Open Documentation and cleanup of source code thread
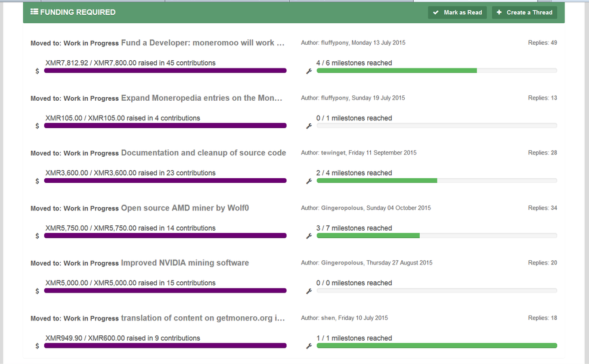This screenshot has width=589, height=364. pyautogui.click(x=203, y=153)
